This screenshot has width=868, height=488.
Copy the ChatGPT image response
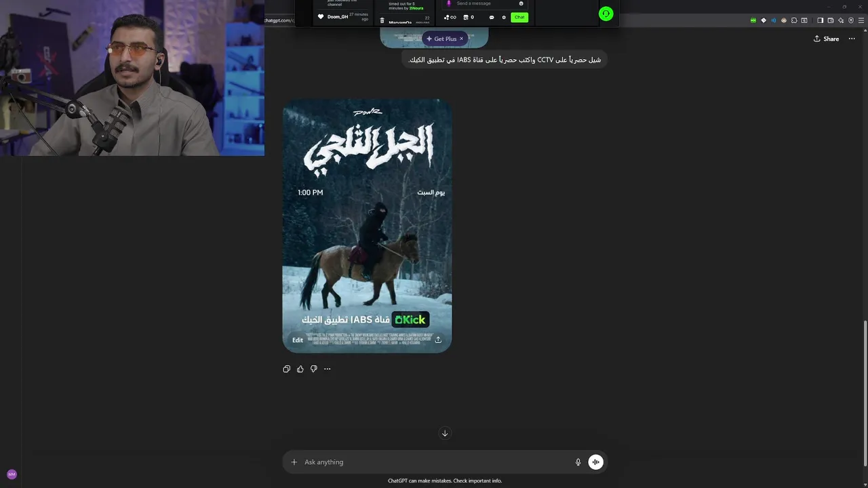coord(287,369)
